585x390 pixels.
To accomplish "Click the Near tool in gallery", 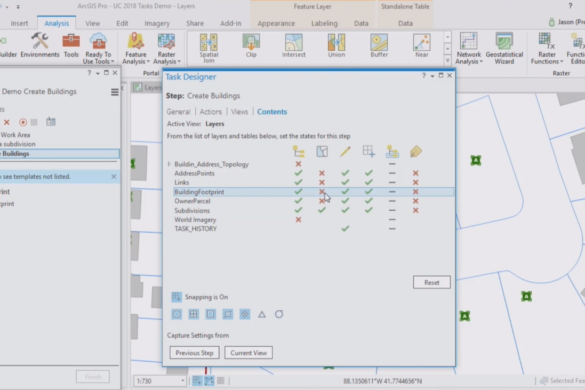I will 422,46.
